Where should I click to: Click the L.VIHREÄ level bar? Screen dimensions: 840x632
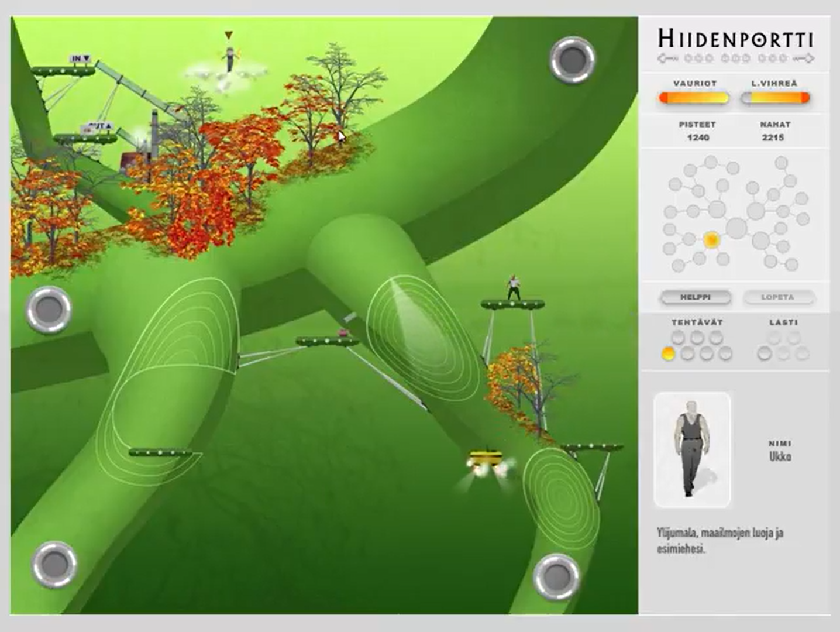pyautogui.click(x=775, y=98)
